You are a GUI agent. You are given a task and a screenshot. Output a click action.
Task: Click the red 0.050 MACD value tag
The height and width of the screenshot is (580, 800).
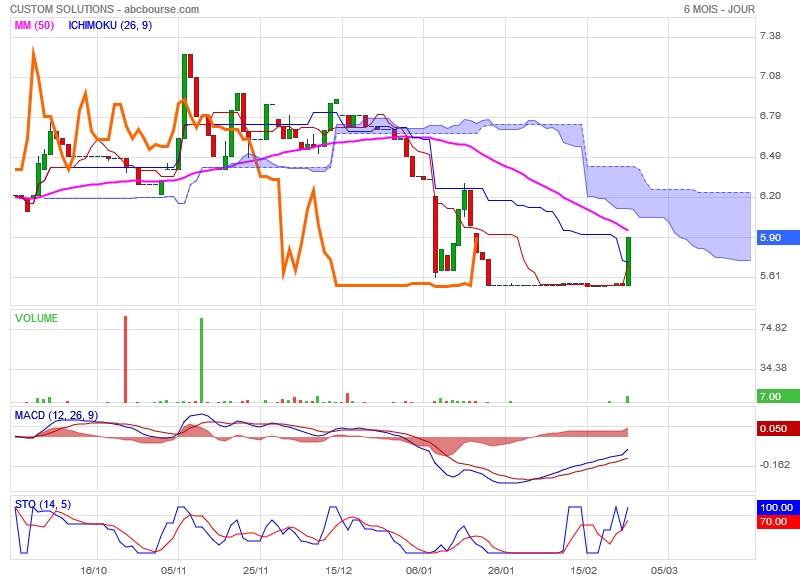pyautogui.click(x=778, y=428)
